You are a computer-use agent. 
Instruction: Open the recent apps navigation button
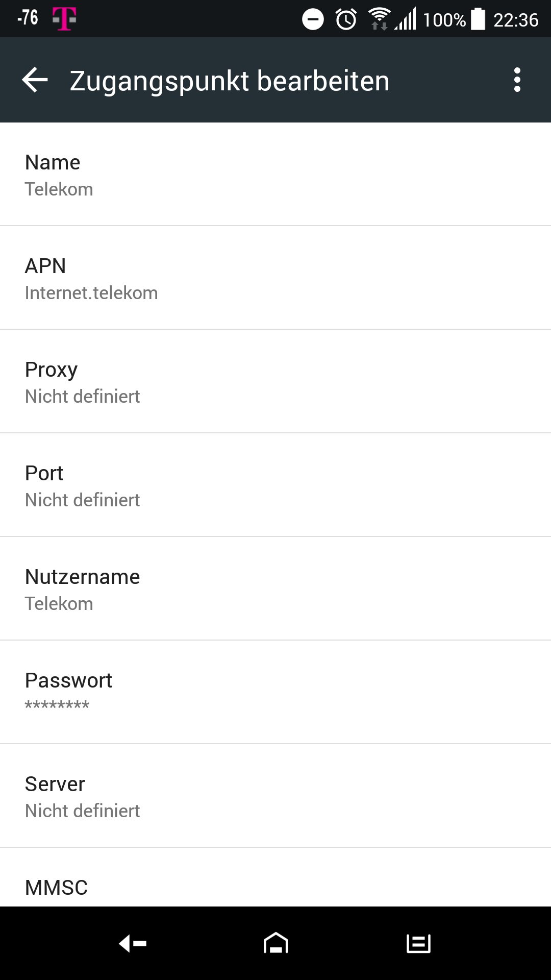(418, 943)
